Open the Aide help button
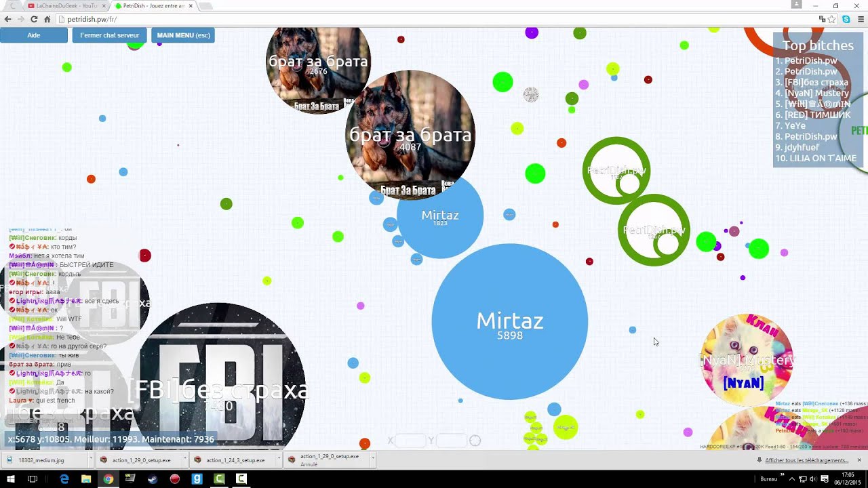Image resolution: width=868 pixels, height=488 pixels. click(x=33, y=35)
